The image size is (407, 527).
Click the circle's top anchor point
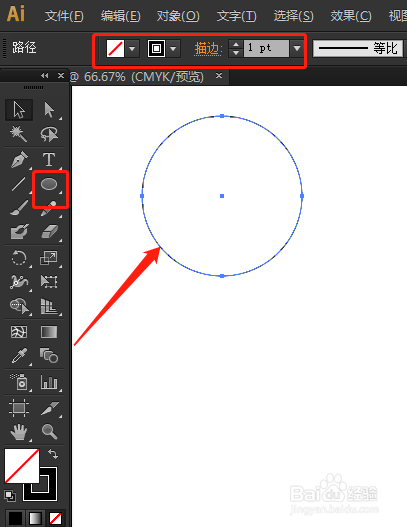pos(222,116)
